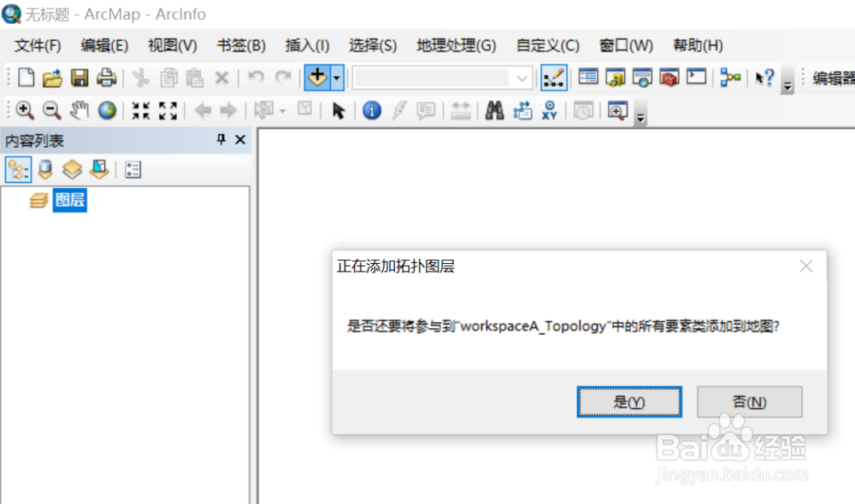Expand Standard toolbar options arrow
Image resolution: width=855 pixels, height=504 pixels.
click(x=787, y=79)
